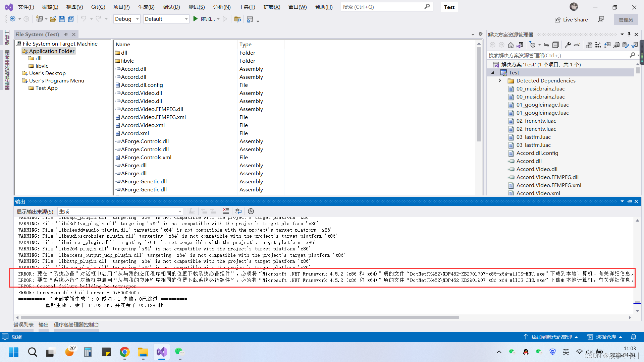Click 选择仓库 in status bar
Screen dimensions: 644x362
(605, 337)
